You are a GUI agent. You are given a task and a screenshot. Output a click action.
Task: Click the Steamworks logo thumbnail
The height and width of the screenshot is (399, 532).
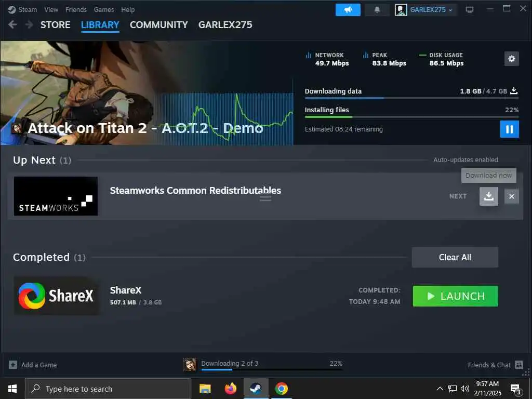point(56,196)
